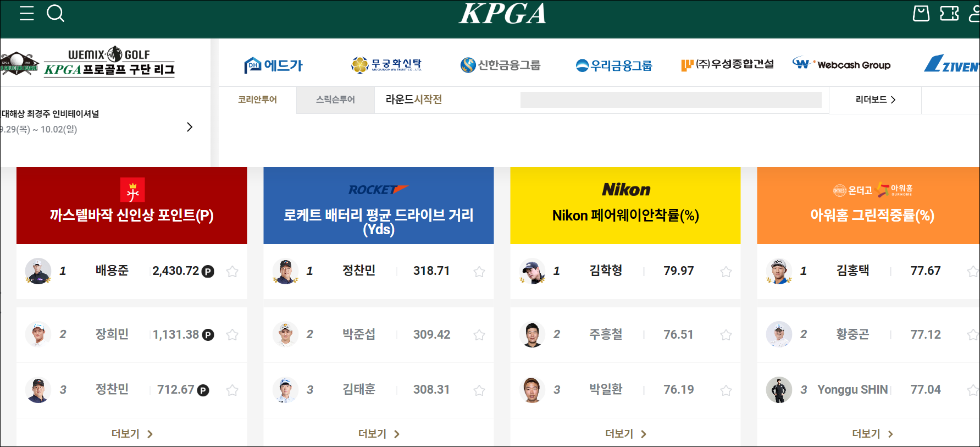Open 배용준 player photo
This screenshot has width=980, height=447.
(38, 271)
